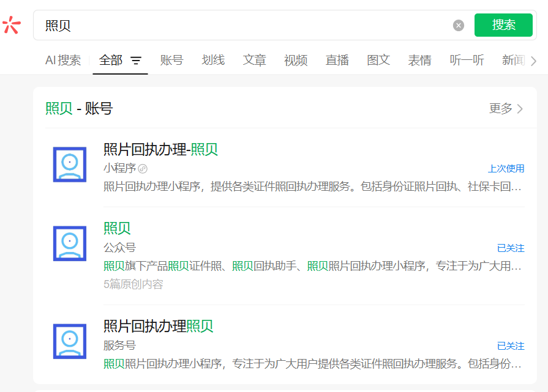
Task: Click the mini program icon beside 小程序
Action: click(143, 169)
